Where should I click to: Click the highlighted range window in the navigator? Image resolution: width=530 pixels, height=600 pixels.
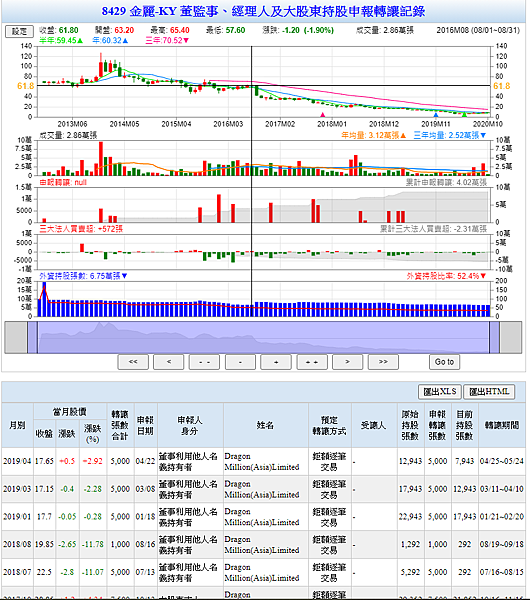263,338
